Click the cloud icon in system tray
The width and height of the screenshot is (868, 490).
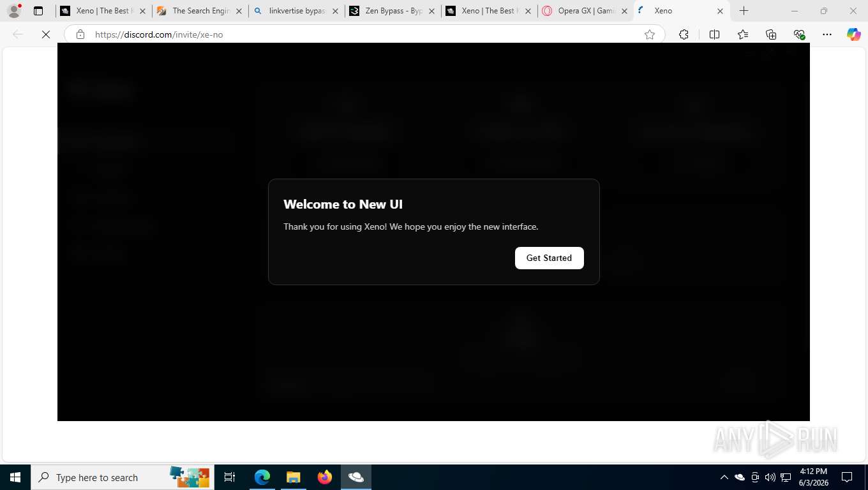point(740,477)
